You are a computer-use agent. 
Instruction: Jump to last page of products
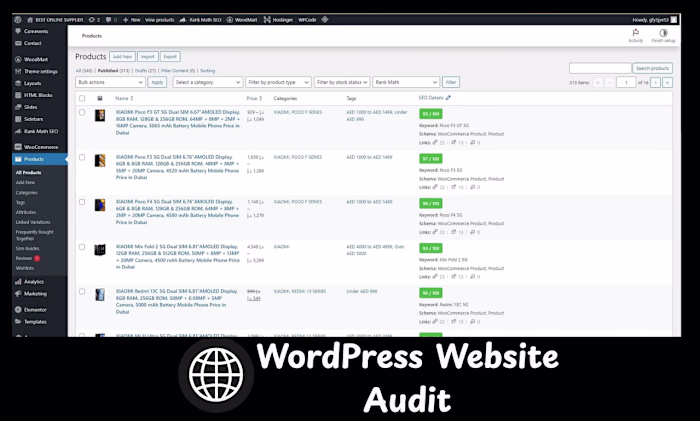click(667, 83)
